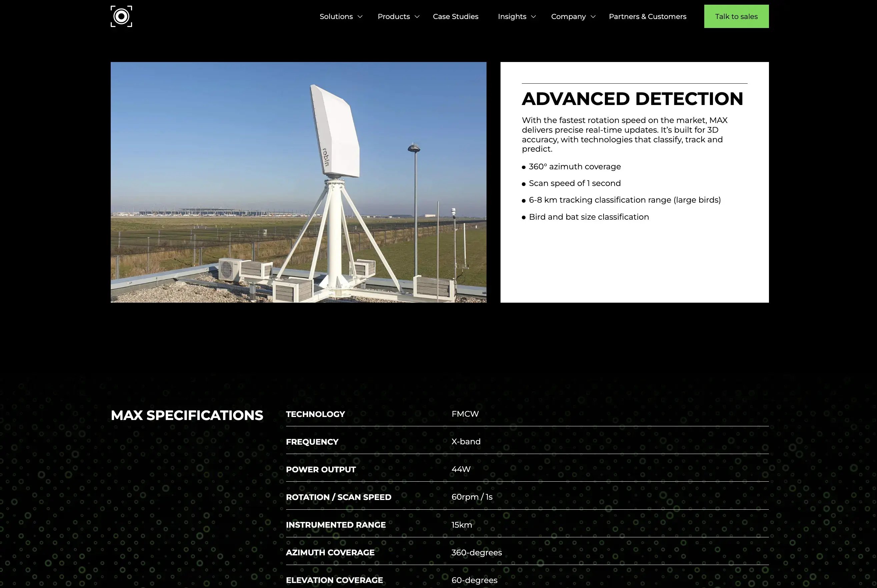Viewport: 877px width, 588px height.
Task: Click the Robin Radar logo icon
Action: point(121,17)
